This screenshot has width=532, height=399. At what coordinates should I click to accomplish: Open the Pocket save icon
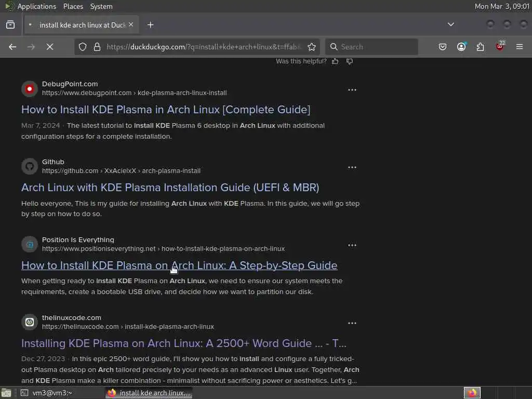[x=443, y=47]
